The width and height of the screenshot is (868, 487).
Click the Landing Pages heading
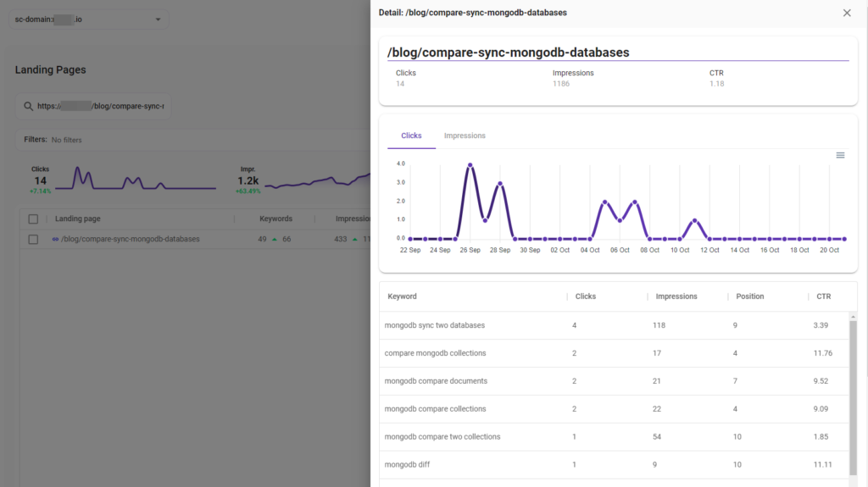click(50, 69)
